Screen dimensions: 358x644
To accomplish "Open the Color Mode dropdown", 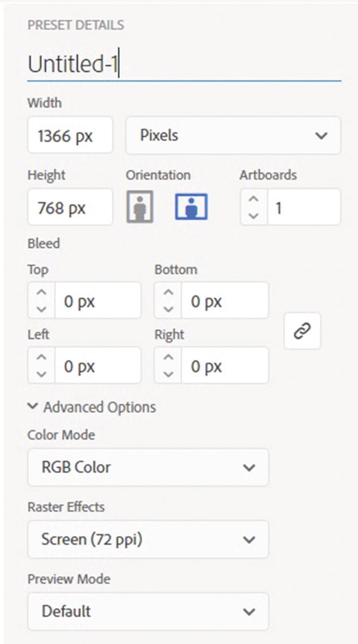I will tap(148, 467).
